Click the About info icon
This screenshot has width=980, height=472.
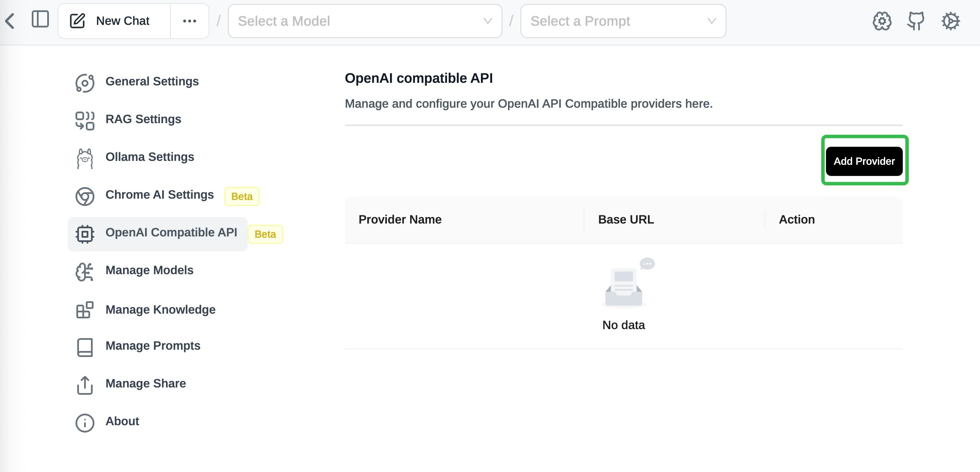(85, 423)
